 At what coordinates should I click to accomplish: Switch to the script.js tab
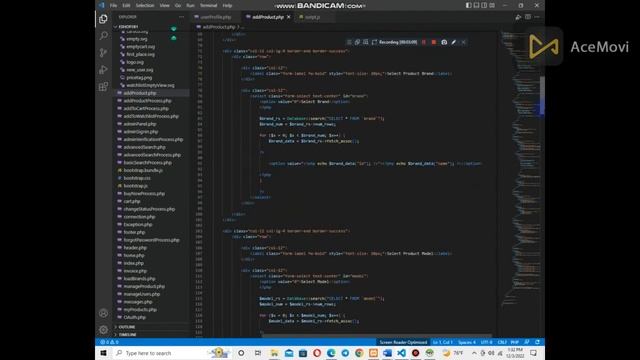312,17
